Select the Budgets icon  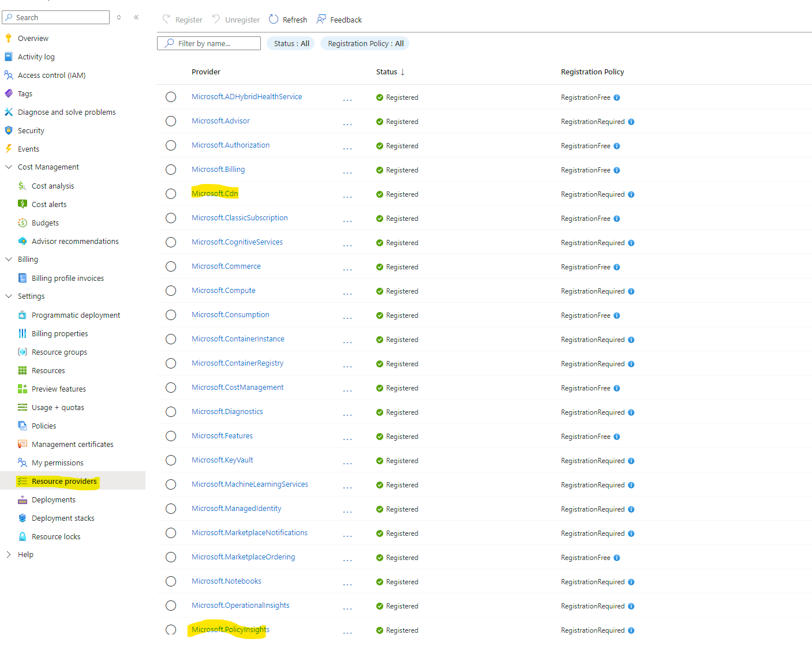click(x=23, y=223)
